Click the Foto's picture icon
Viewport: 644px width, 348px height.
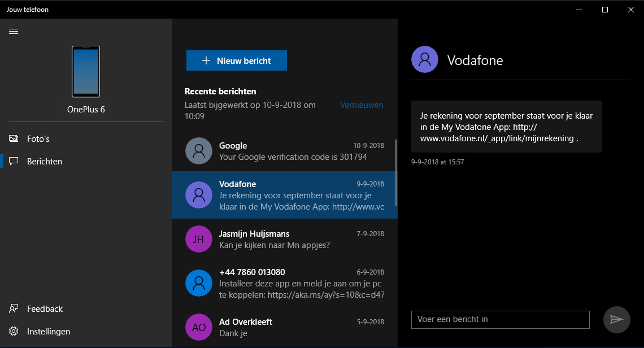click(x=14, y=138)
